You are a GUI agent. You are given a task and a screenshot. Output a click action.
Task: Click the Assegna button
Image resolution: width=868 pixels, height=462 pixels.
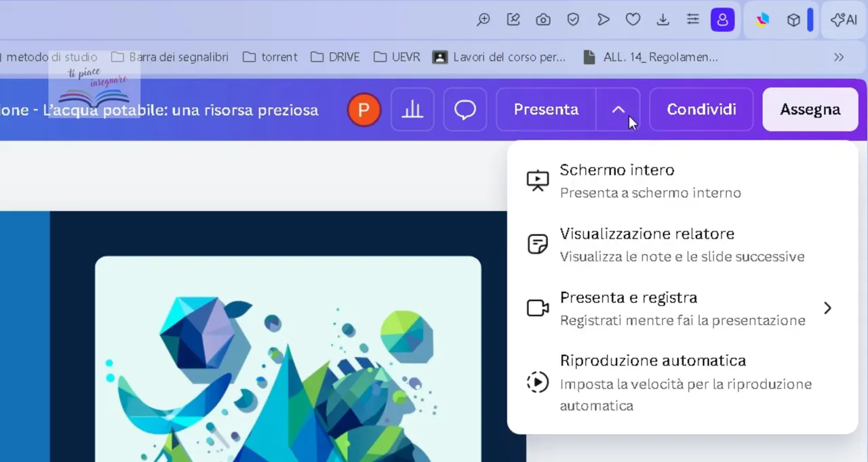point(810,110)
